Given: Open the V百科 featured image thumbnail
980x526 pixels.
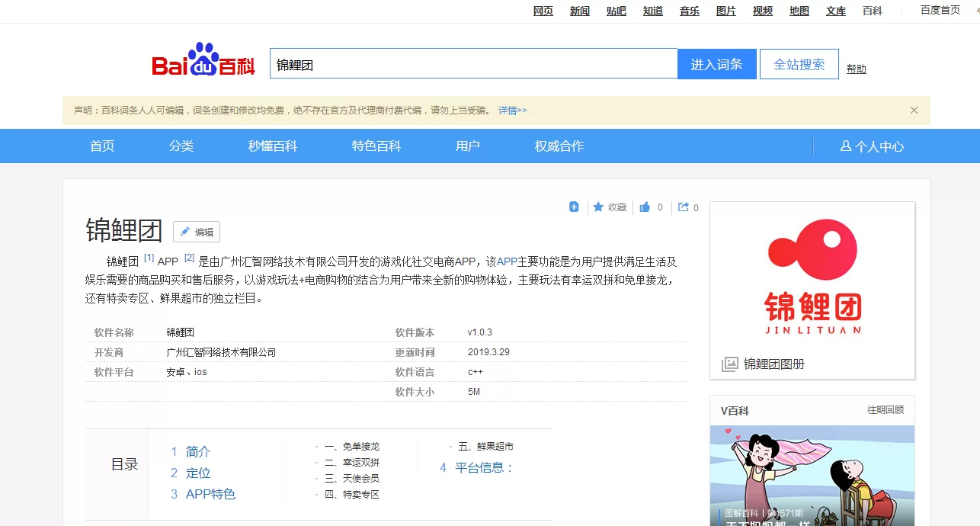Looking at the screenshot, I should [x=812, y=473].
